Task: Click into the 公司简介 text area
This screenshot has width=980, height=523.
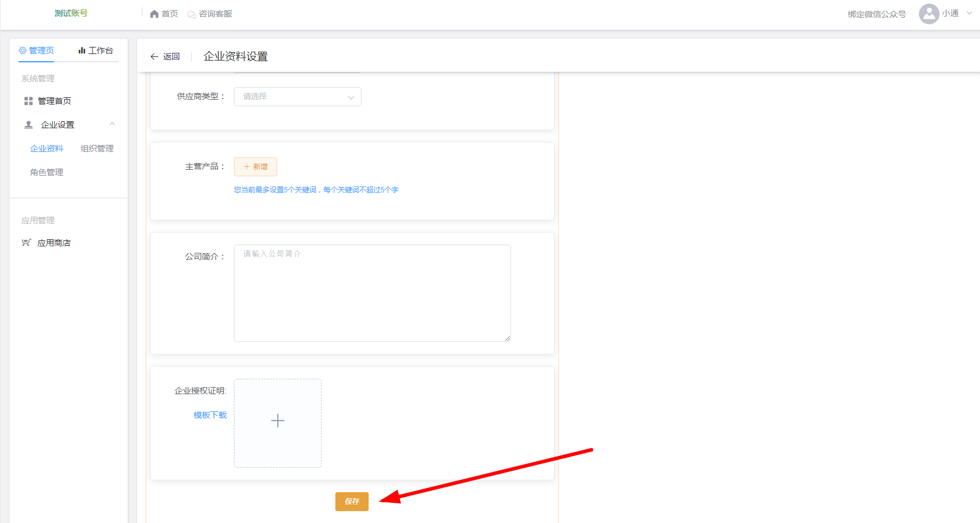Action: tap(372, 293)
